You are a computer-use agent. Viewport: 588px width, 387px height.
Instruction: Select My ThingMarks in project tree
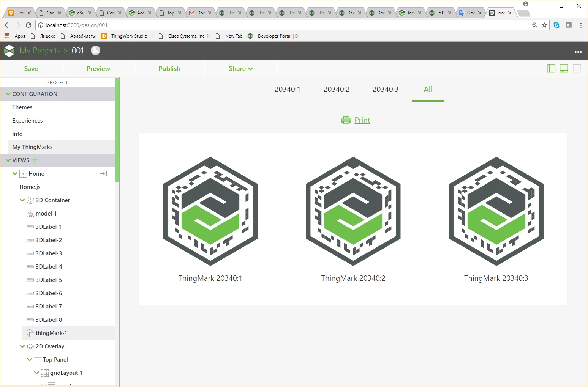pyautogui.click(x=61, y=147)
